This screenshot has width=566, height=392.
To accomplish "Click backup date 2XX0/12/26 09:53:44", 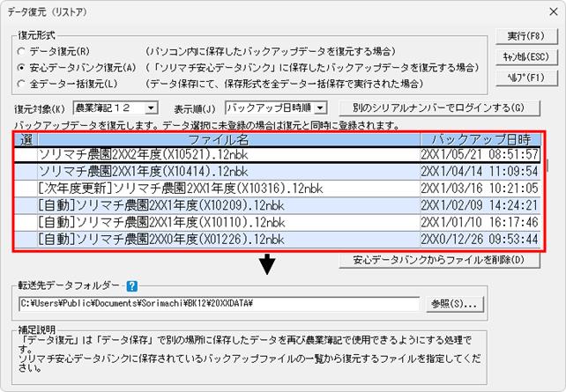I will point(480,239).
